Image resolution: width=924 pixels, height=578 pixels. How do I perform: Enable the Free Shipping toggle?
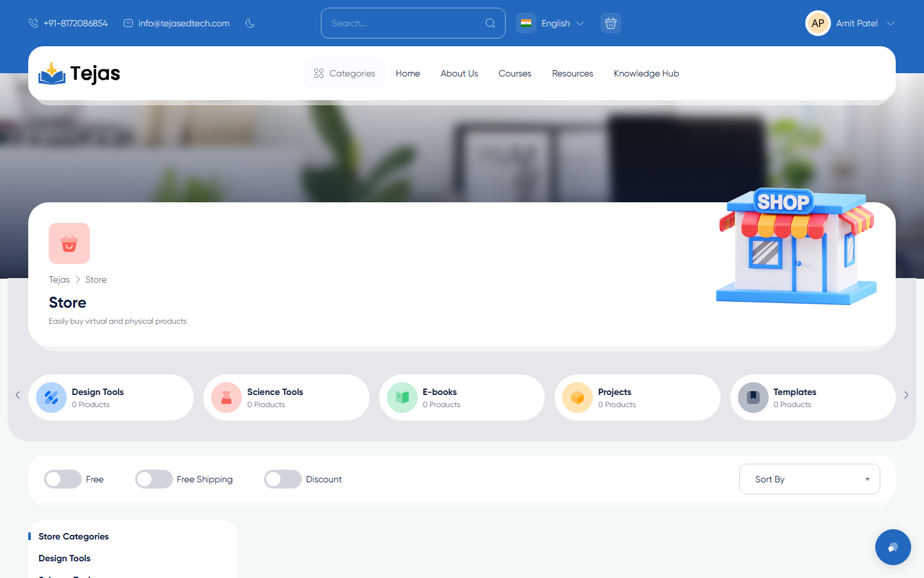pyautogui.click(x=154, y=479)
